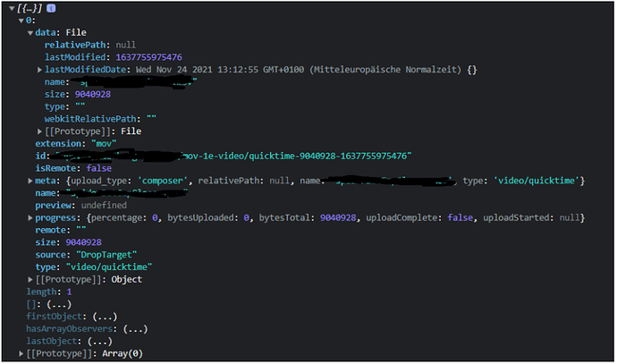Expand [[Prototype]]: File node
The image size is (617, 364).
[39, 131]
